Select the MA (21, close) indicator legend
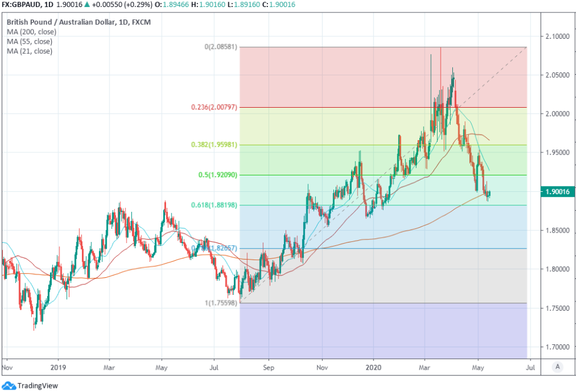This screenshot has width=576, height=392. pos(29,51)
